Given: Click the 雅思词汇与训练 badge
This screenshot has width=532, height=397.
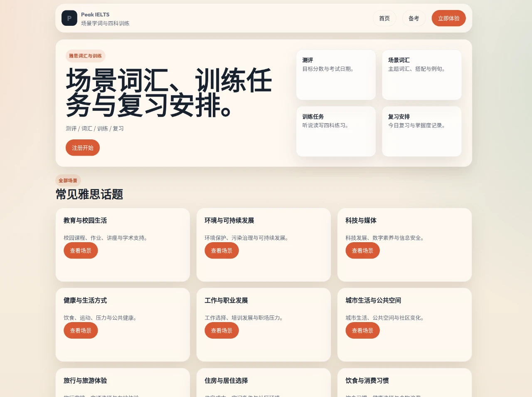Looking at the screenshot, I should click(x=85, y=56).
